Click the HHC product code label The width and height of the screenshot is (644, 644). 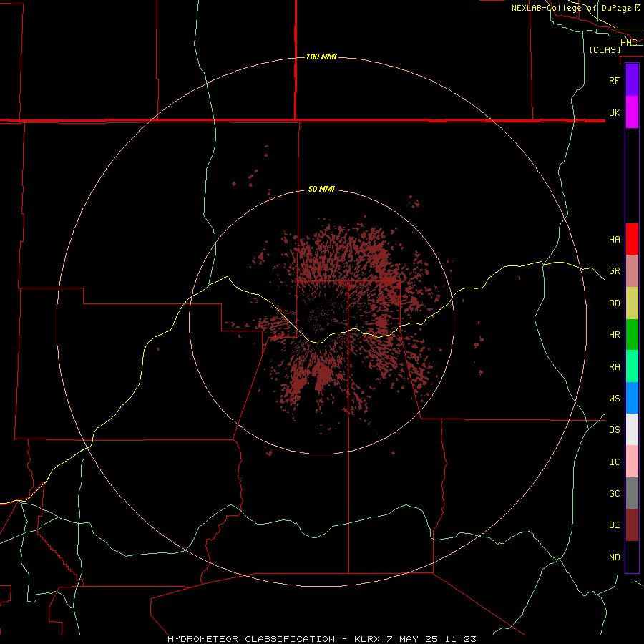coord(628,43)
